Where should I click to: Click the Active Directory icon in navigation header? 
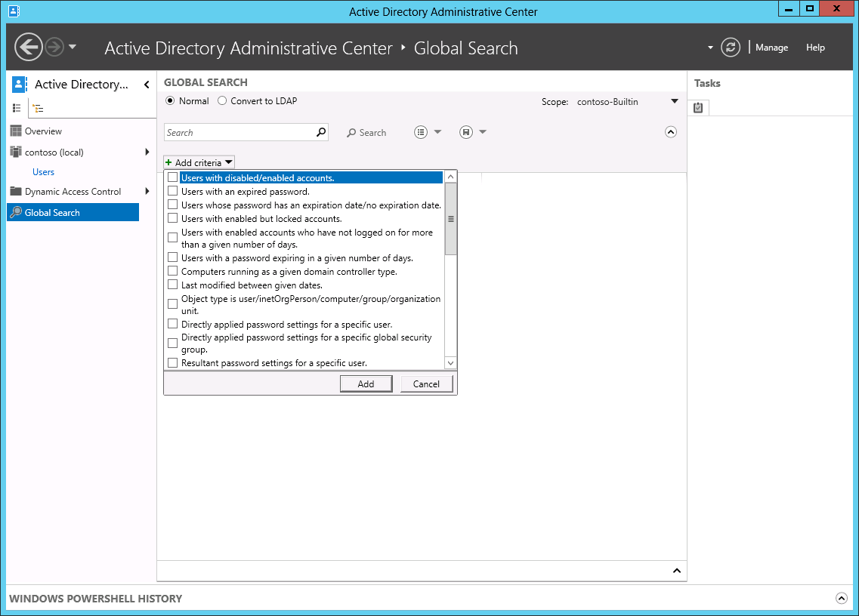coord(19,85)
